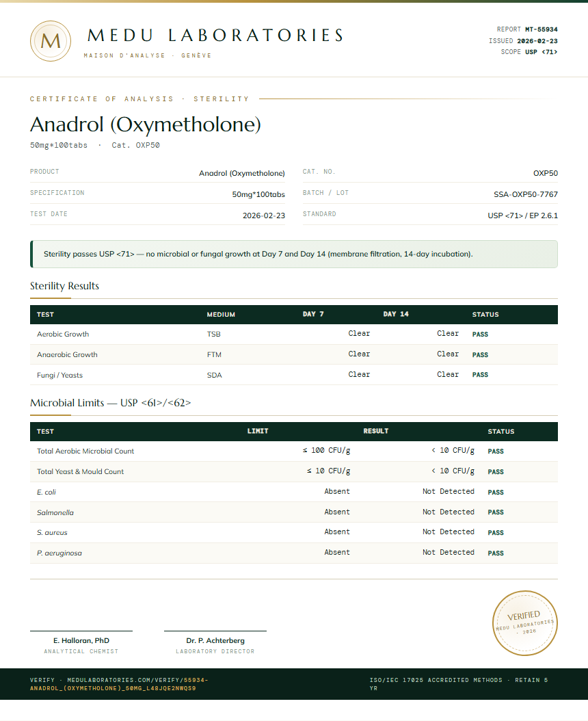Click the Total Yeast & Mould Count row
The width and height of the screenshot is (588, 721).
pos(294,472)
